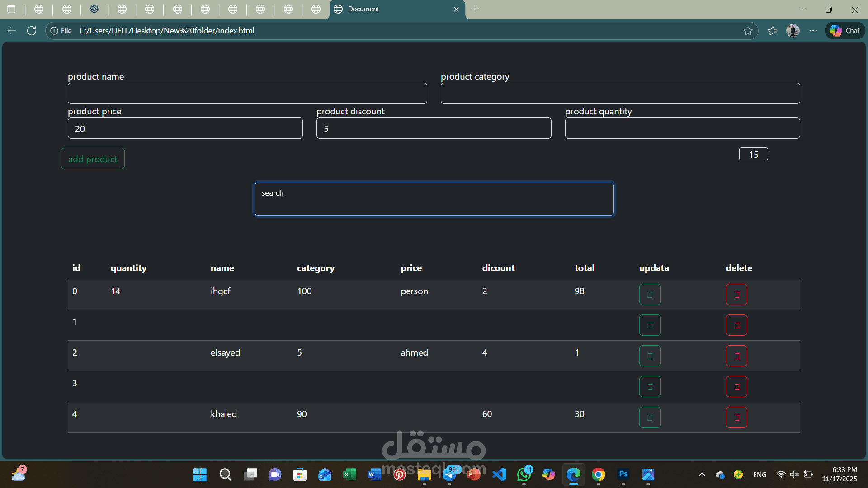Open the Copilot Chat button
Screen dimensions: 868x488
[x=845, y=31]
